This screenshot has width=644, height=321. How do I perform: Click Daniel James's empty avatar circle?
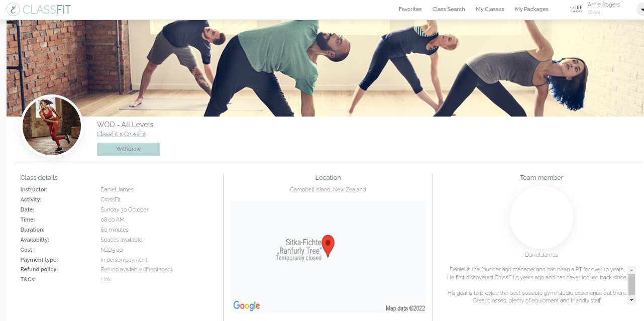pos(542,217)
